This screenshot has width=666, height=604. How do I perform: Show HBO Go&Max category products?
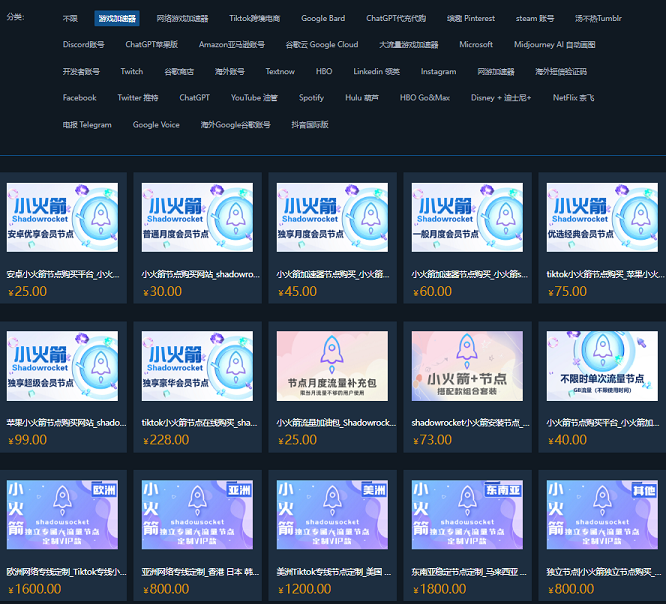pos(425,98)
